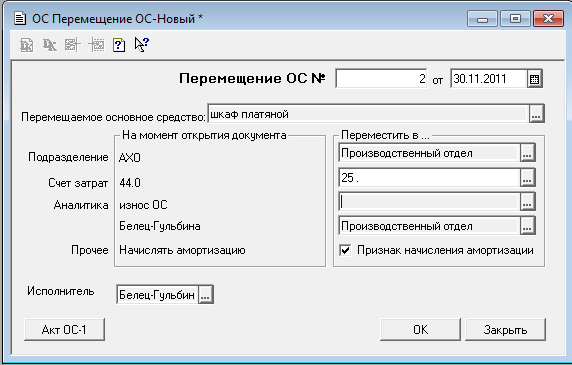
Task: Click the first toolbar document icon
Action: (27, 45)
